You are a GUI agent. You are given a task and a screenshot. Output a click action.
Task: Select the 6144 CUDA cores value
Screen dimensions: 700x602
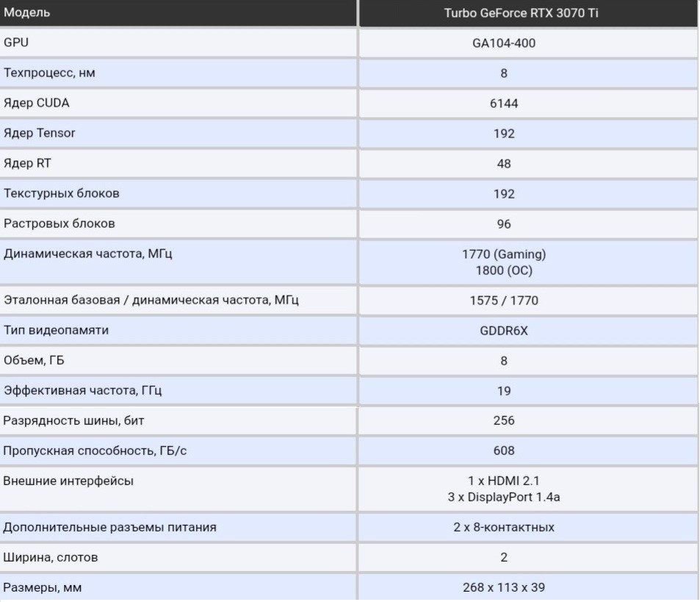(503, 104)
